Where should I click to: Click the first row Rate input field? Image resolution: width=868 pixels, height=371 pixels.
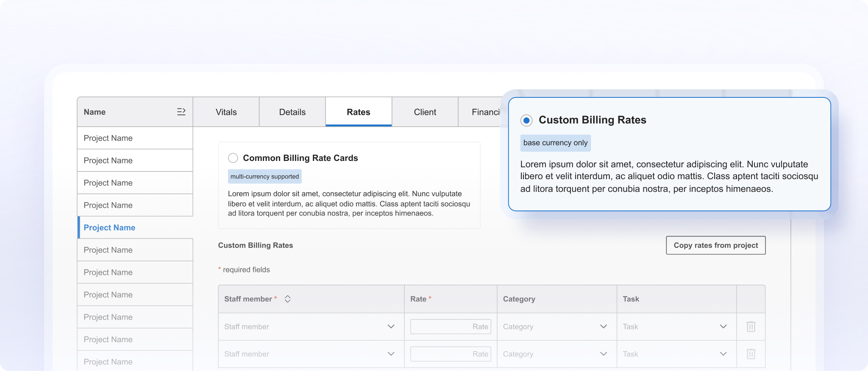[450, 327]
